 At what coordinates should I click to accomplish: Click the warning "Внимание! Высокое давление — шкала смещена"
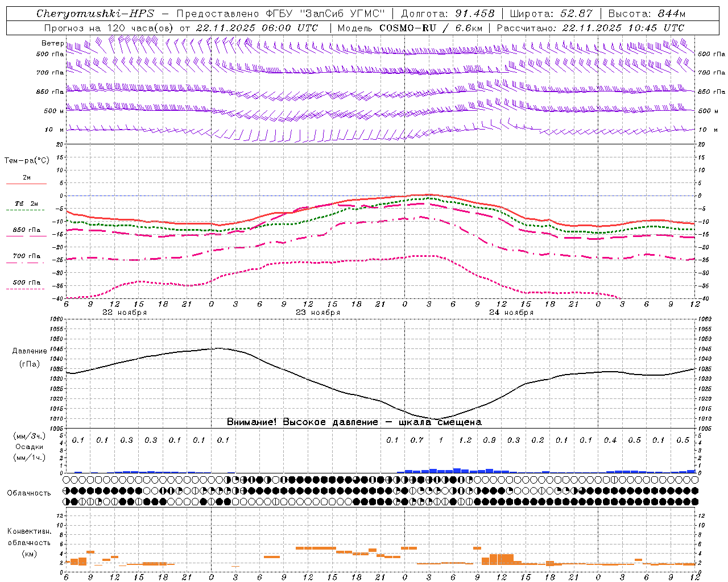point(354,422)
